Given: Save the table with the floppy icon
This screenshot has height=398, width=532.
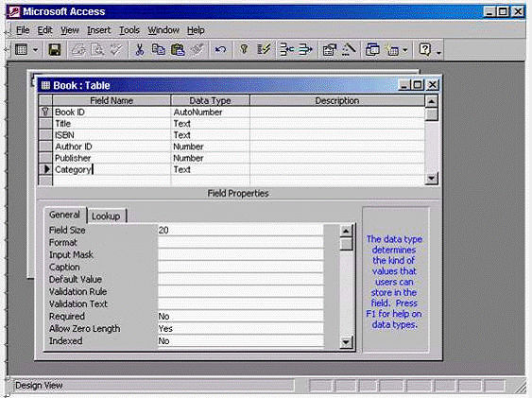Looking at the screenshot, I should click(55, 50).
